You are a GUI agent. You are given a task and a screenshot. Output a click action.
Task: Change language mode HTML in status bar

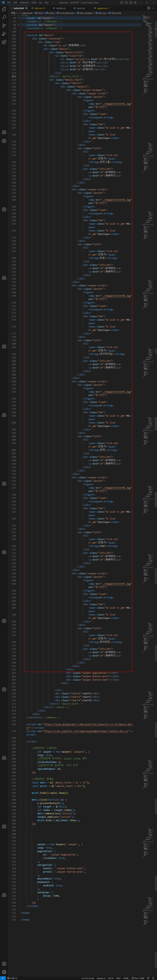pyautogui.click(x=126, y=978)
